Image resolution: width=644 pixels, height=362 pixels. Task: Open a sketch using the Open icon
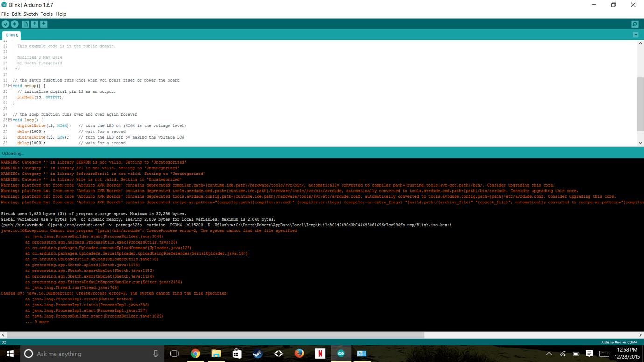point(35,24)
